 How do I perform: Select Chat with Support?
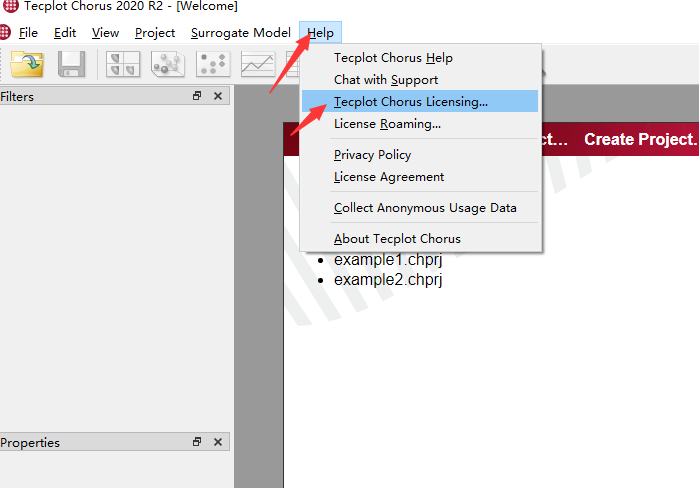420,80
